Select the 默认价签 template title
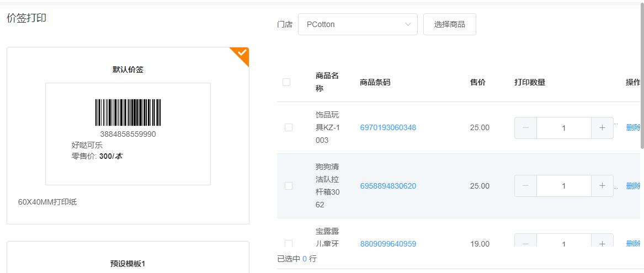The height and width of the screenshot is (273, 644). (127, 70)
